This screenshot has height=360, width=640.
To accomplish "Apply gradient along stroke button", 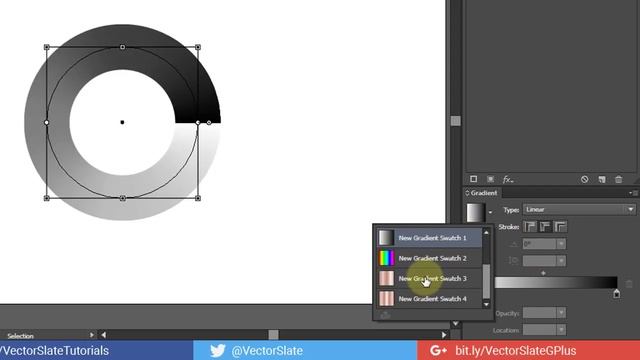I will pos(545,227).
